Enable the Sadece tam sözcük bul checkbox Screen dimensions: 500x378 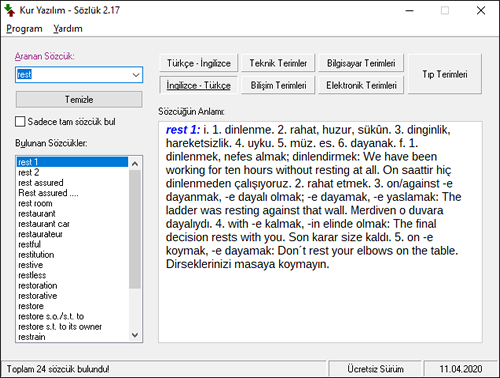(20, 122)
